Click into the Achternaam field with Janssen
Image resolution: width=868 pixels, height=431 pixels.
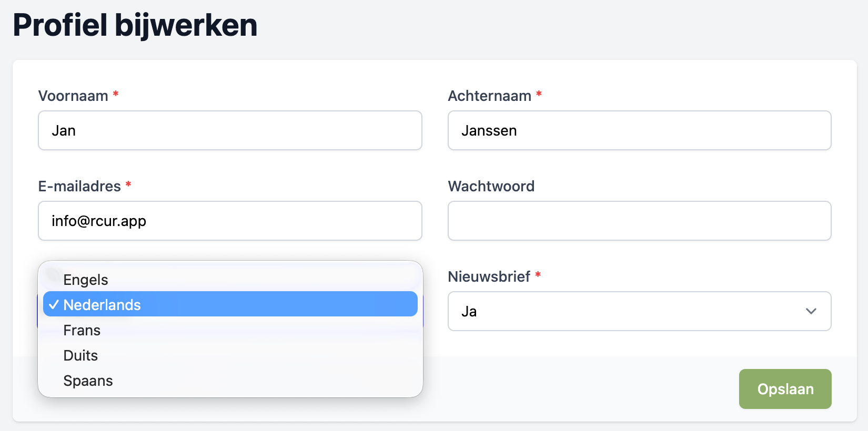(639, 130)
